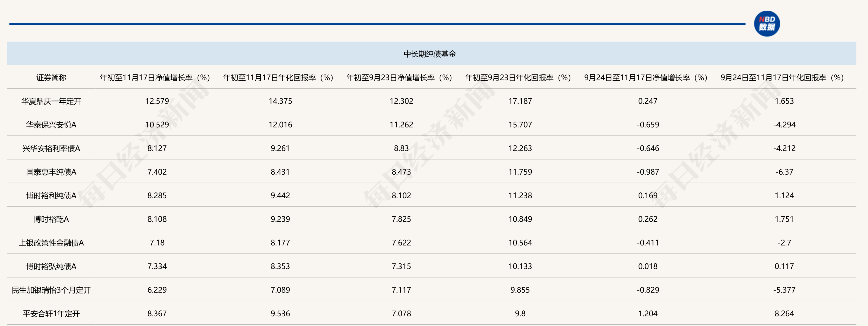Click the value 10.849 in 博时裕乾A row
Screen dimensions: 868x326
520,219
